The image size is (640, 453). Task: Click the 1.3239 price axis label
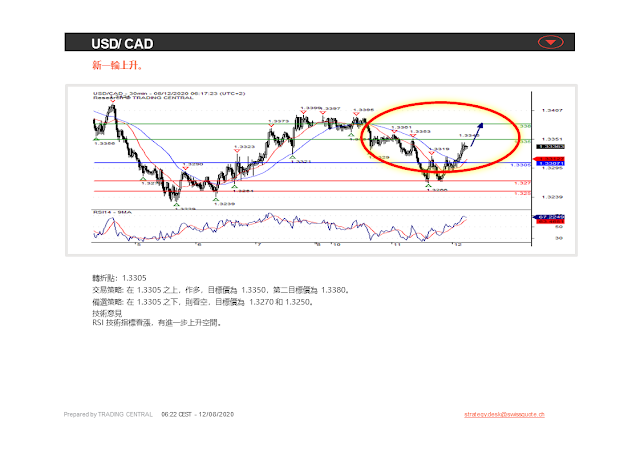[552, 197]
